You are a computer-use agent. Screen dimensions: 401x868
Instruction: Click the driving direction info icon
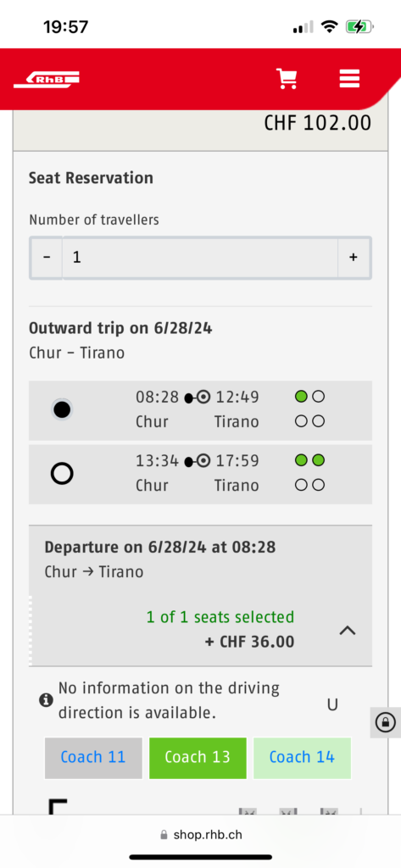tap(46, 700)
